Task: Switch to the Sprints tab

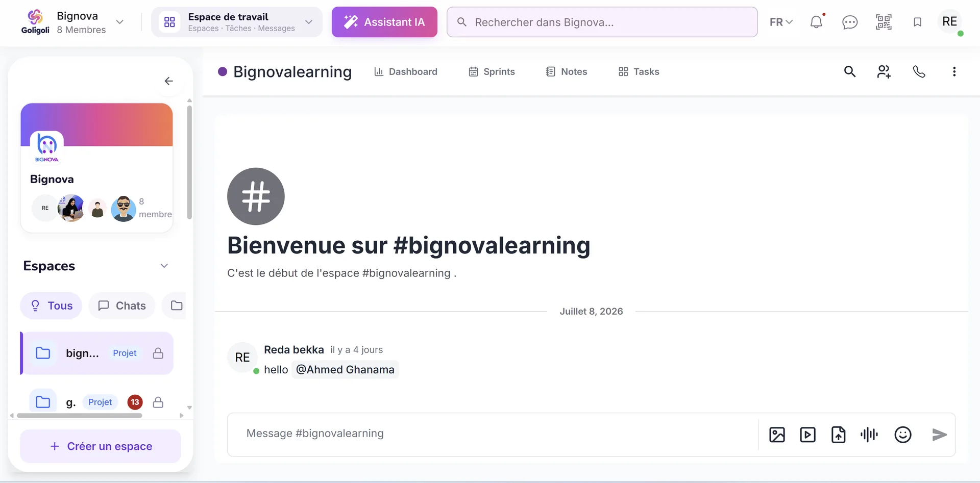Action: tap(492, 71)
